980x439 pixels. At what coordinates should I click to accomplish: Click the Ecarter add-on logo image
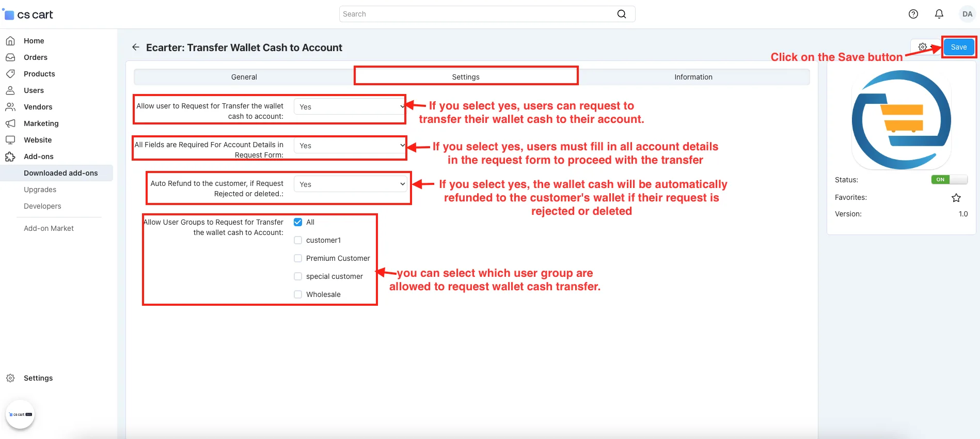[901, 120]
